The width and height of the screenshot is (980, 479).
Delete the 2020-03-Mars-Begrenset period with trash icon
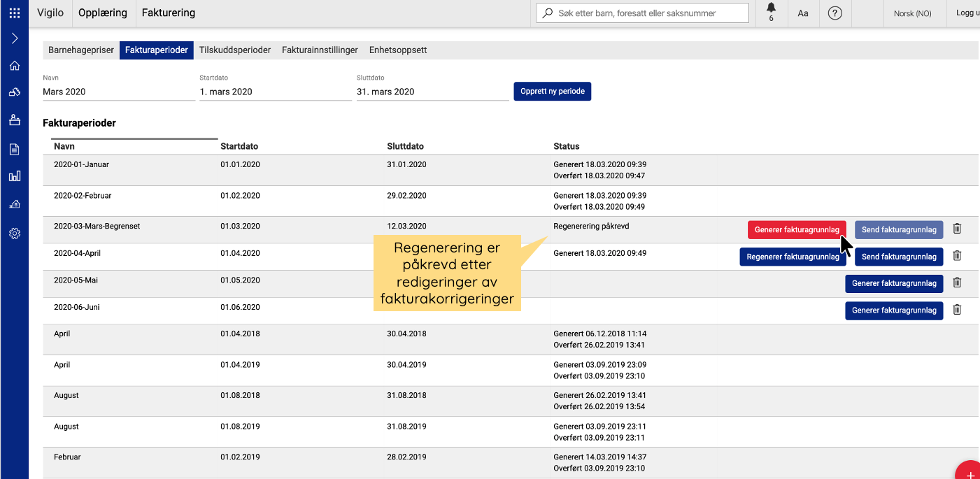(x=957, y=229)
